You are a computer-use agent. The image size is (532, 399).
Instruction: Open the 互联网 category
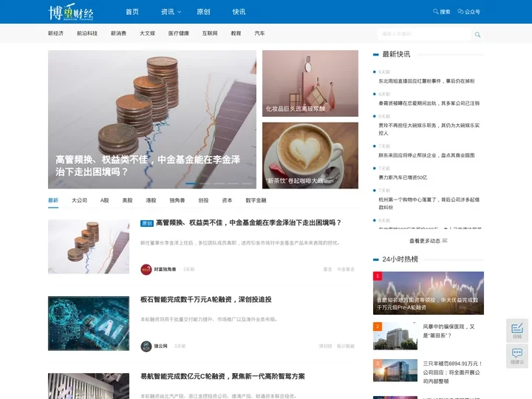(210, 33)
